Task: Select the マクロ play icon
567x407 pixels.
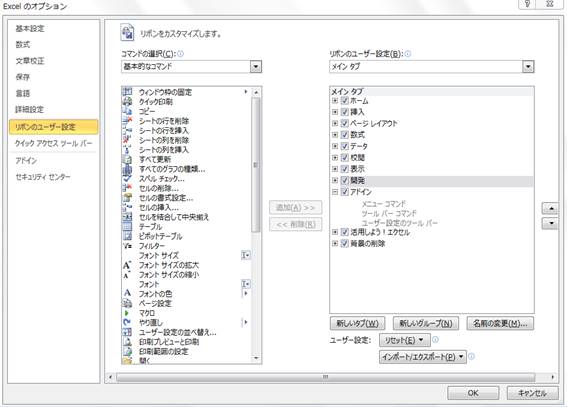Action: click(127, 313)
